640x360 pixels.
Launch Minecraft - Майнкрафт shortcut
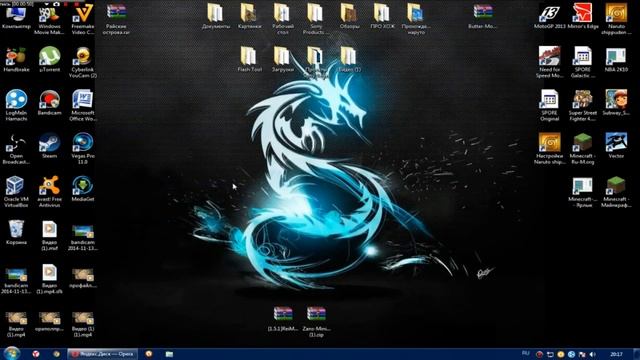pos(616,192)
